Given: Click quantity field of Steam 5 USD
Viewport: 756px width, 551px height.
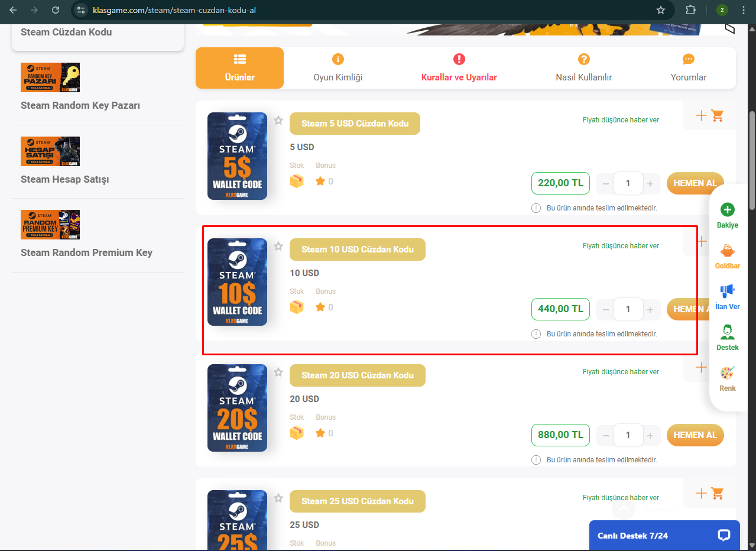Looking at the screenshot, I should click(628, 183).
